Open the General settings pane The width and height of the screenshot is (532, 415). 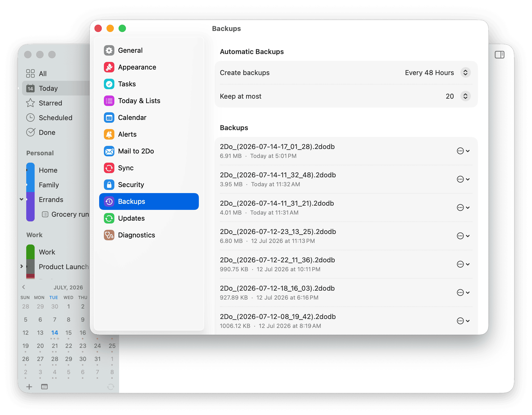point(149,50)
